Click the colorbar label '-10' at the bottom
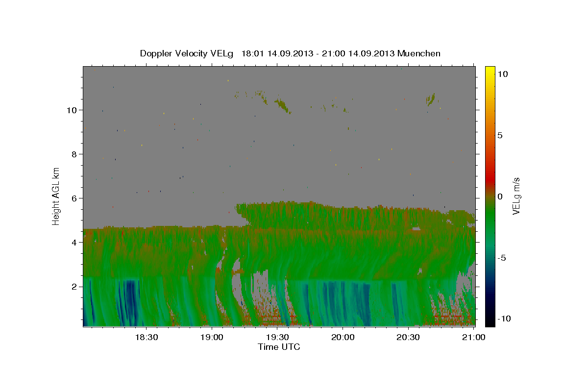 coord(504,318)
